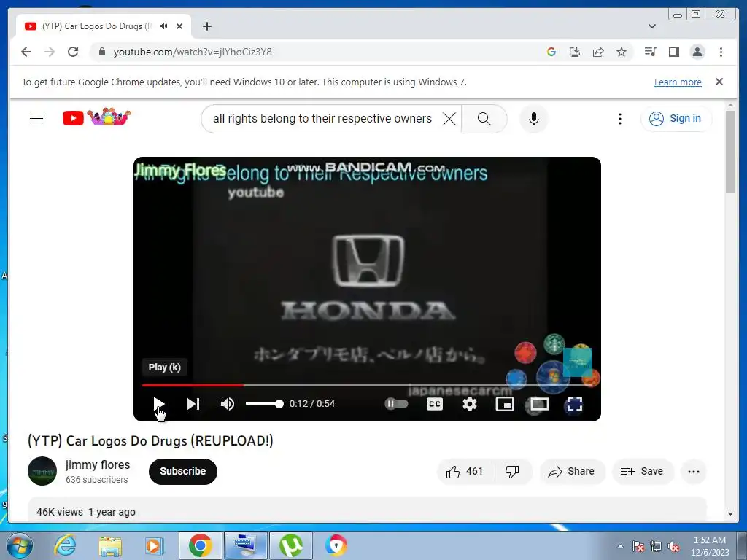Viewport: 747px width, 560px height.
Task: View site information via the lock icon
Action: pyautogui.click(x=101, y=52)
